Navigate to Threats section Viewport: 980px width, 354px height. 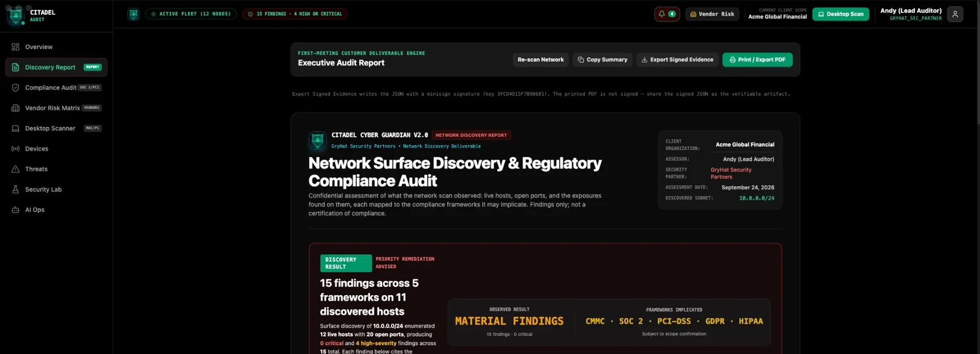[56, 169]
